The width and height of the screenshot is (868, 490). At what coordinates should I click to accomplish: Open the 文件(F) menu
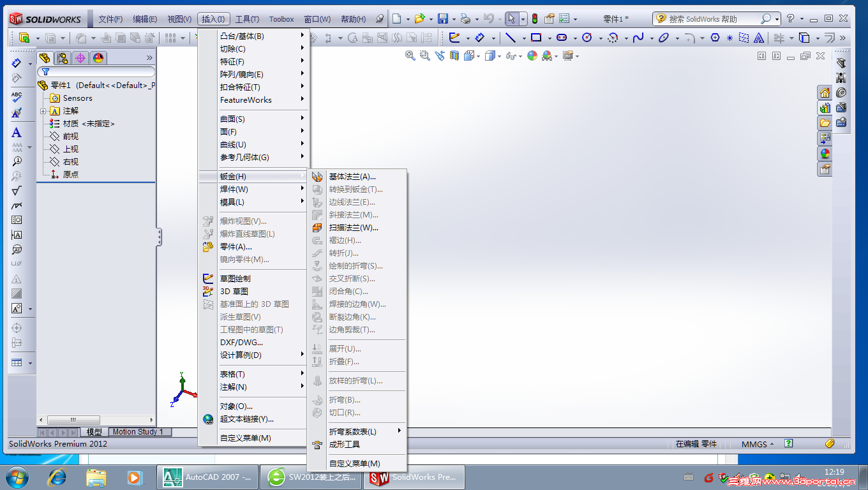coord(111,19)
